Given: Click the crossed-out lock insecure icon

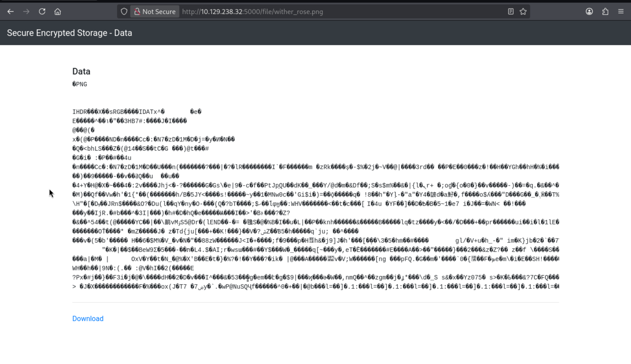Looking at the screenshot, I should click(x=137, y=12).
